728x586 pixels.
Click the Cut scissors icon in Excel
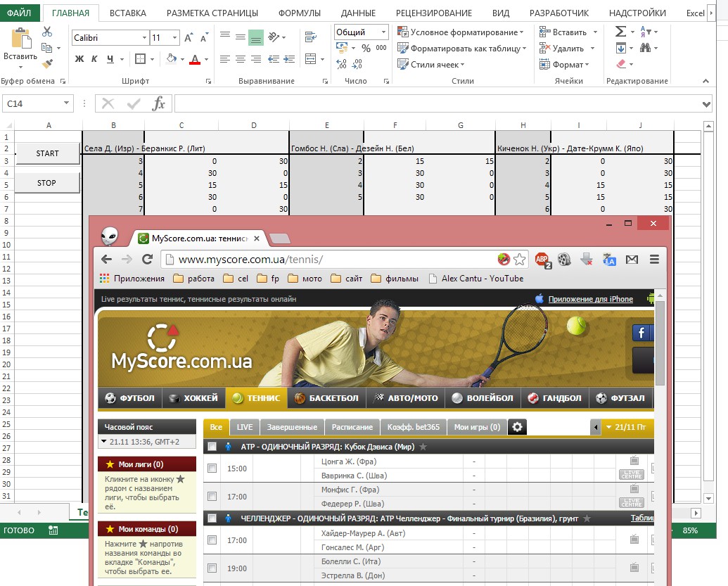(x=47, y=32)
